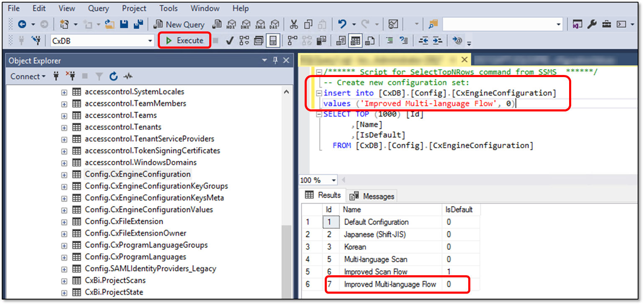Click the Find in Files icon
This screenshot has height=305, width=644.
433,24
